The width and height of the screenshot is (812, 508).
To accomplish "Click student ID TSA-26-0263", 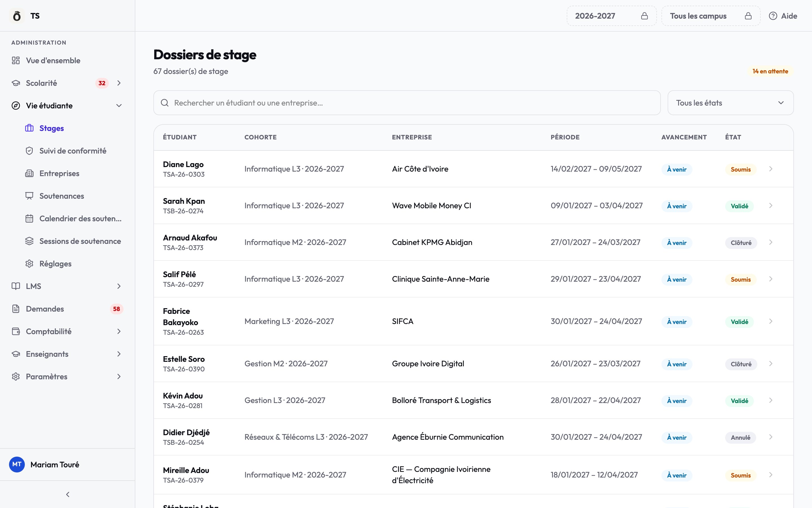I will [x=183, y=332].
